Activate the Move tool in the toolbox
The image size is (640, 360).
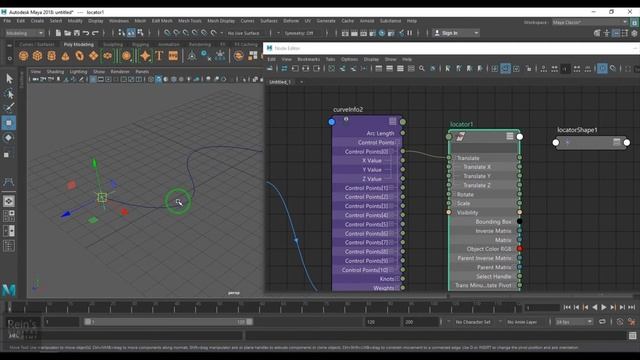(9, 122)
